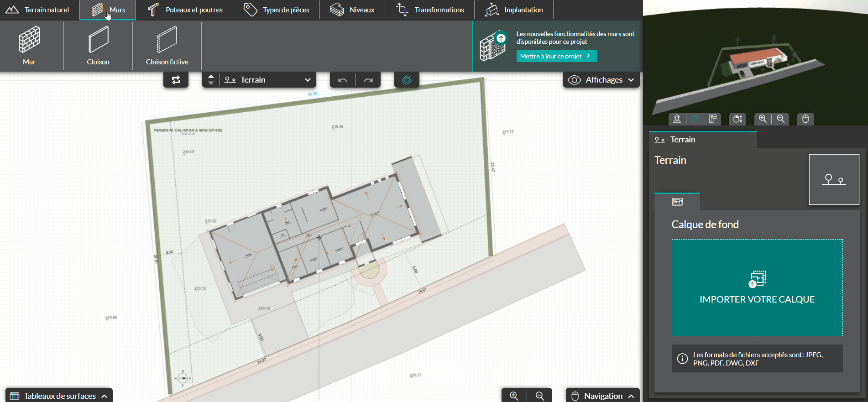Click the redo arrow in toolbar
Screen dimensions: 868x402
click(x=368, y=80)
